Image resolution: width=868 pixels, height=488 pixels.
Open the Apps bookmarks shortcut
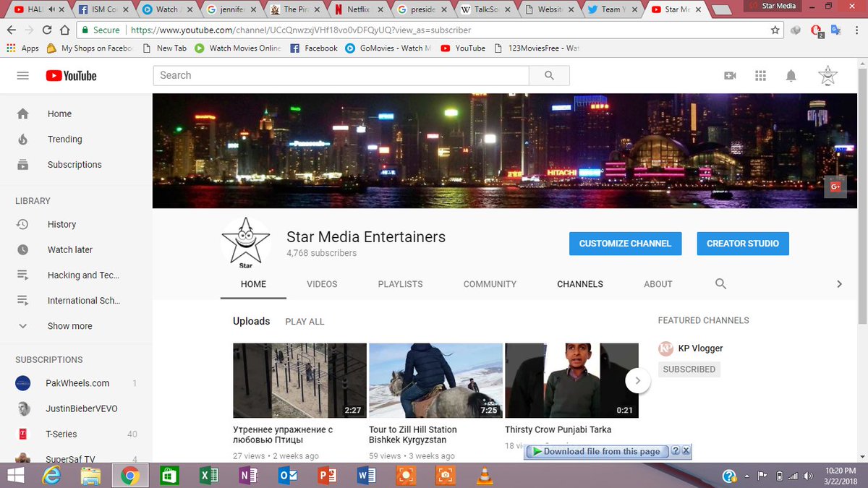tap(22, 48)
